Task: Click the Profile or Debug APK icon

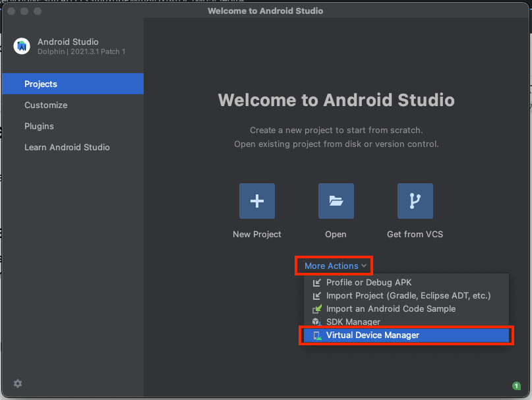Action: click(x=317, y=282)
